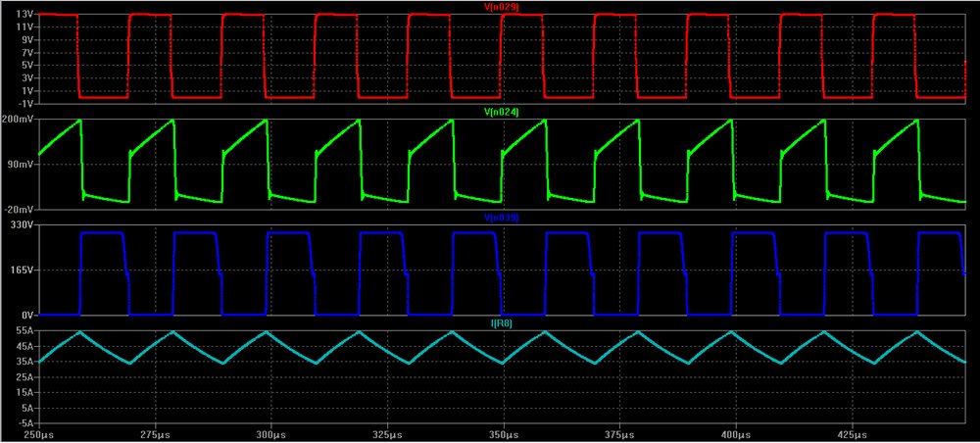
Task: Click the 13V vertical axis label
Action: [24, 15]
